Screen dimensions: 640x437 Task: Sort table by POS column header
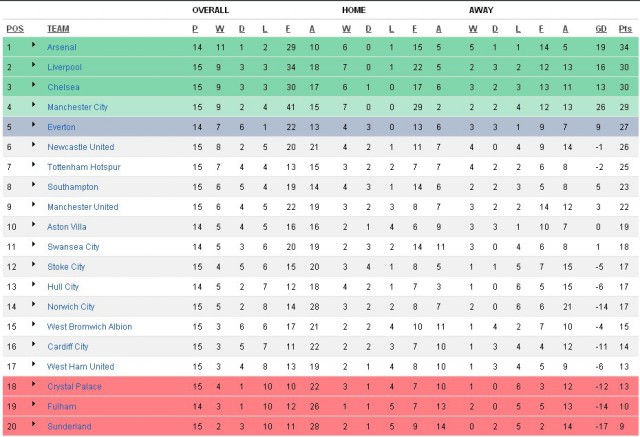pos(14,28)
